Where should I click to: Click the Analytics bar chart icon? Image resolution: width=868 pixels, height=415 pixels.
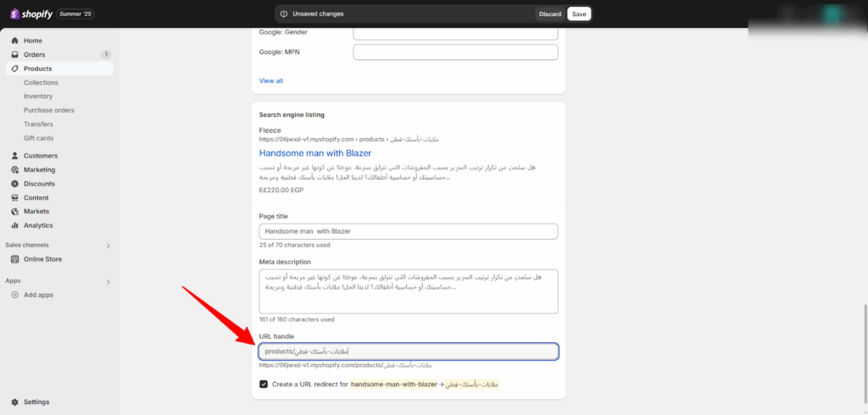(15, 225)
